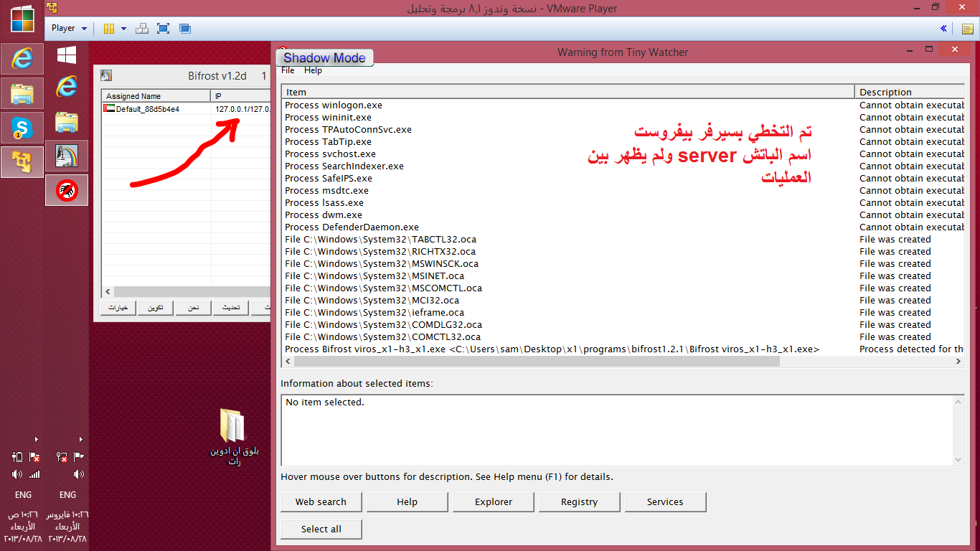Screen dimensions: 980x551
Task: Click the Send Ctrl+Alt+Del toolbar icon
Action: coord(142,29)
